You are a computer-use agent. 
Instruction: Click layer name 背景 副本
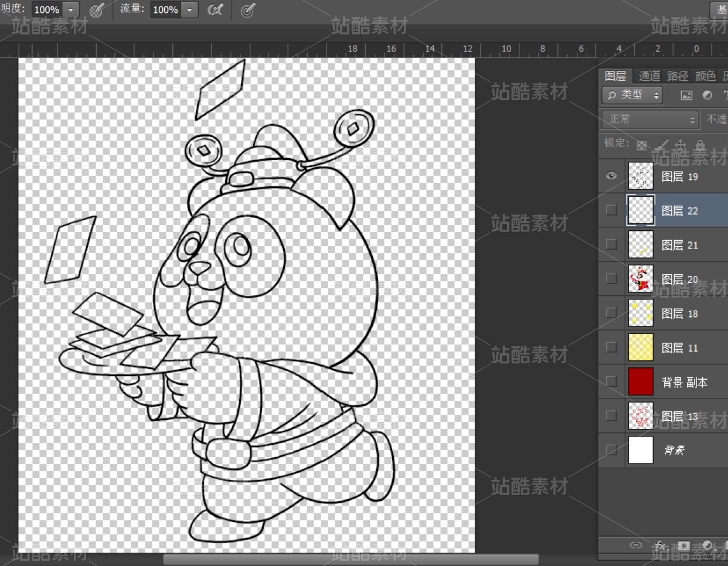point(685,382)
